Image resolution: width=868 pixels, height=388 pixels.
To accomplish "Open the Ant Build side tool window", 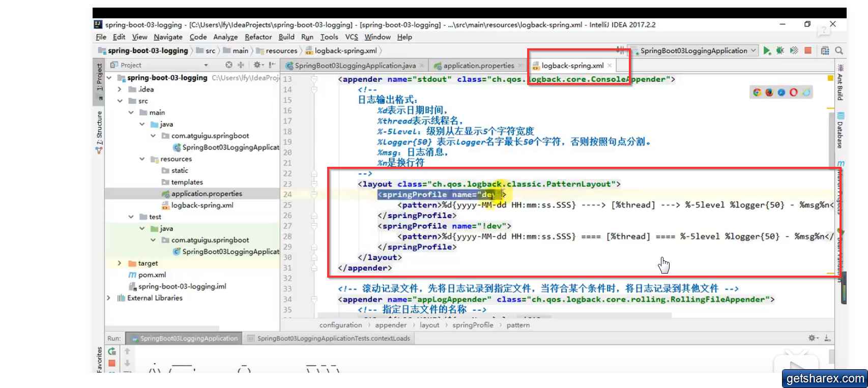I will click(x=841, y=82).
